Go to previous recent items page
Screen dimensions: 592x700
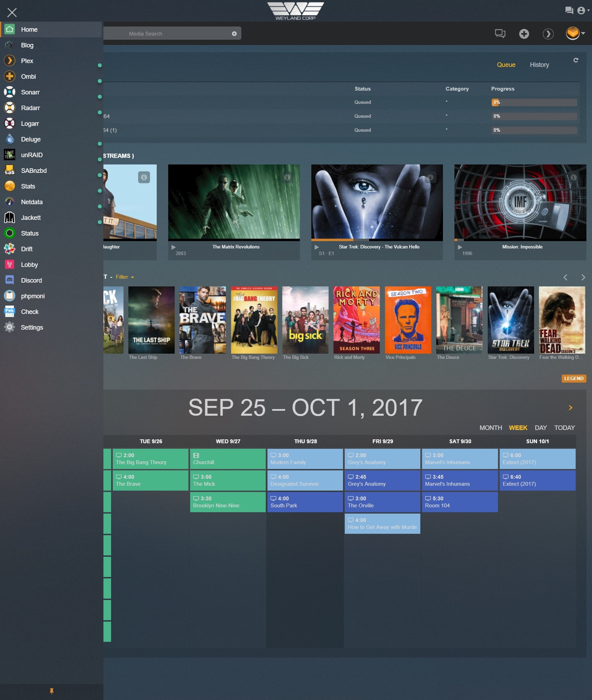pos(566,277)
